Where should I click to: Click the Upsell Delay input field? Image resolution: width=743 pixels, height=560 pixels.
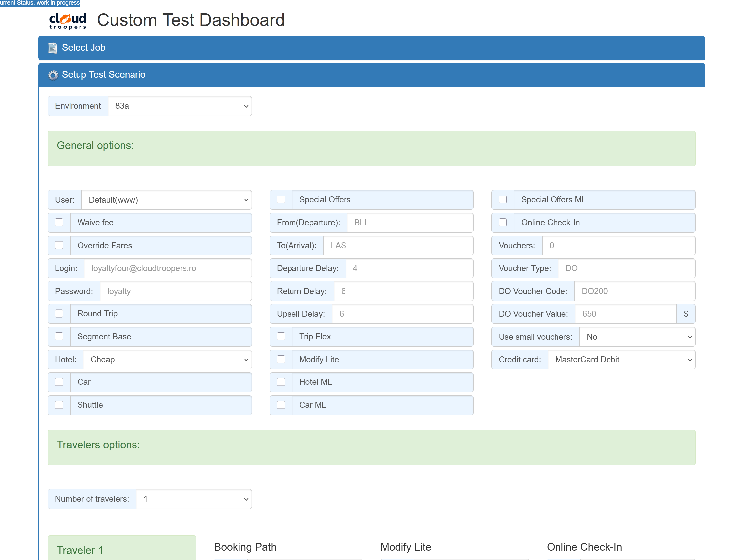pos(403,314)
